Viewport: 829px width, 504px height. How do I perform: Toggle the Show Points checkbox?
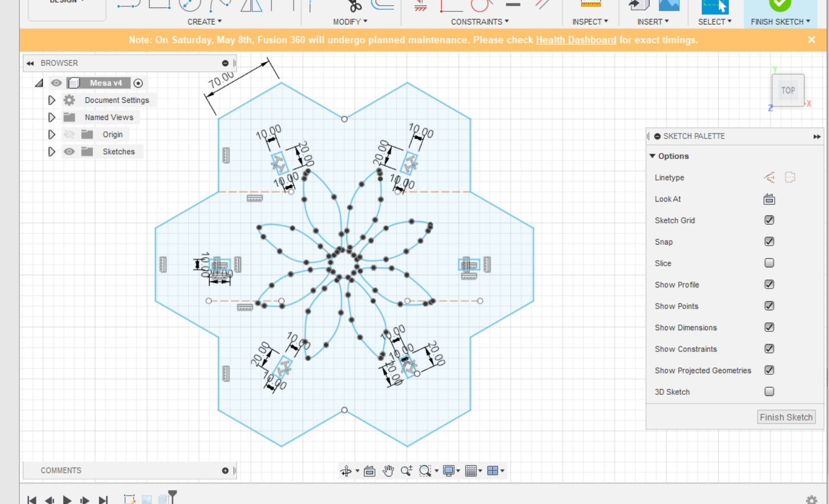click(769, 306)
